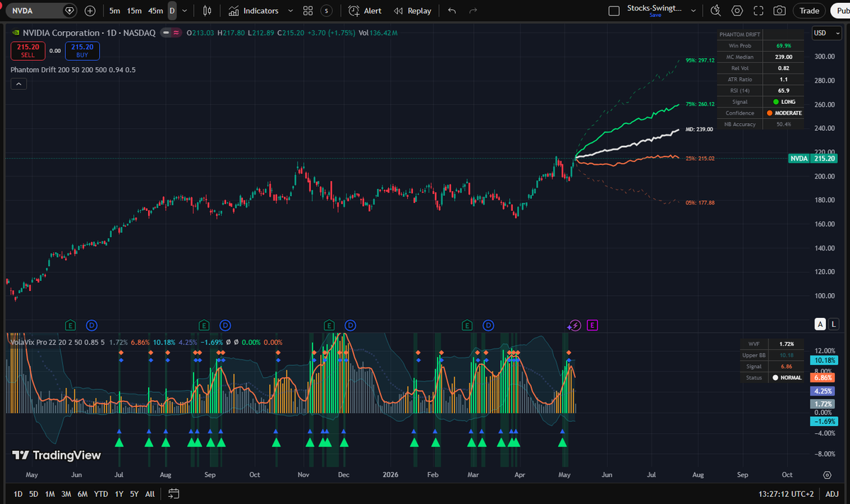Viewport: 850px width, 504px height.
Task: Click the red SELL 215.20 button
Action: [28, 50]
